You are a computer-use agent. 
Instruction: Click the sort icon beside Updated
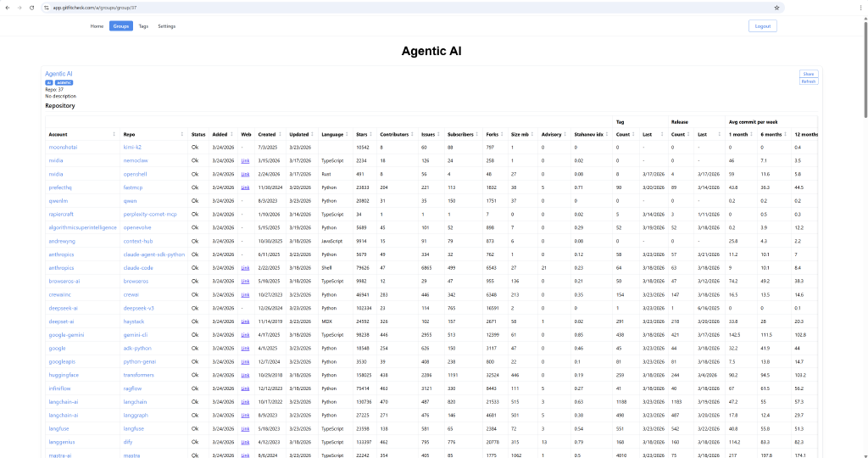pos(313,135)
